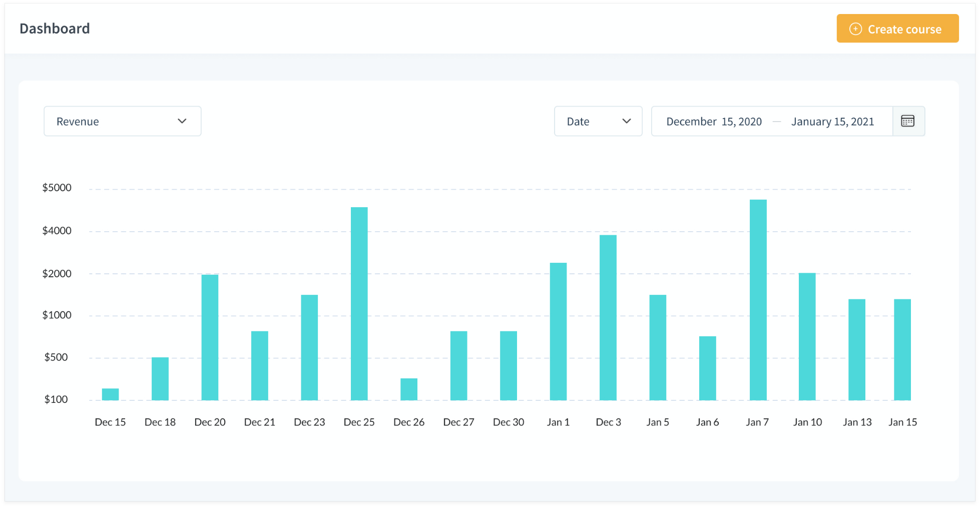Image resolution: width=980 pixels, height=508 pixels.
Task: Click the December 15, 2020 start date
Action: point(714,122)
